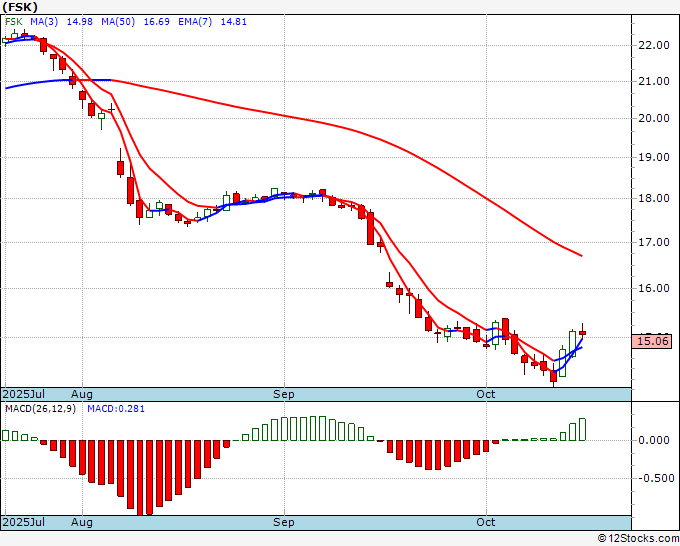Click the end of the 50-day moving average line
The image size is (680, 546).
582,256
